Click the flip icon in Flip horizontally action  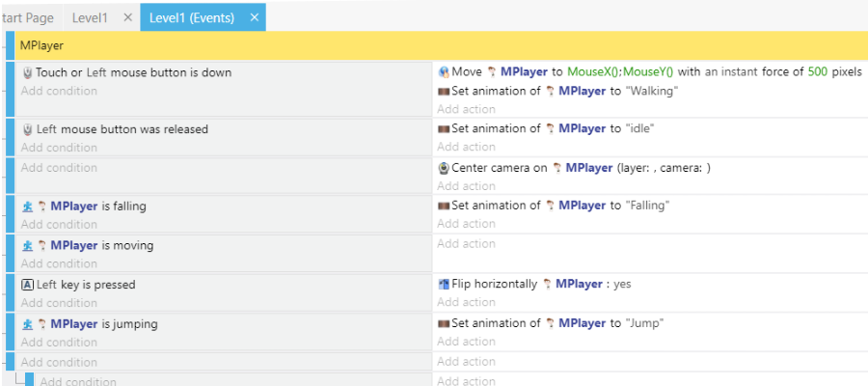[x=444, y=285]
